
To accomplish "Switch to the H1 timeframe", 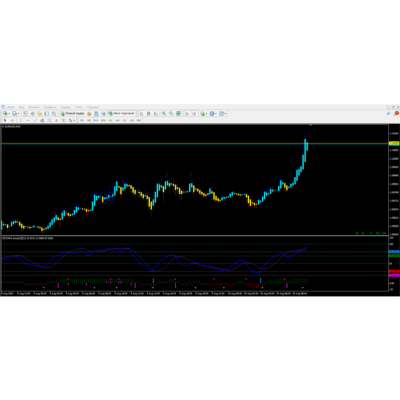I will 110,120.
